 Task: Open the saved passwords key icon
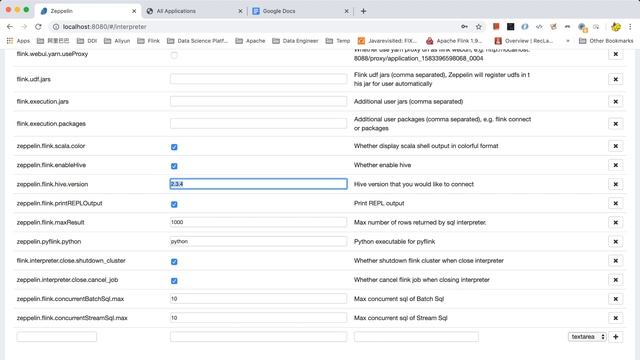click(x=464, y=27)
